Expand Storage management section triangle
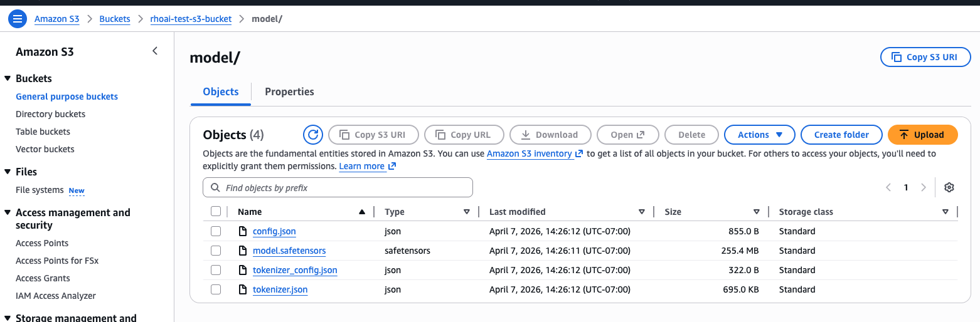 [8, 318]
